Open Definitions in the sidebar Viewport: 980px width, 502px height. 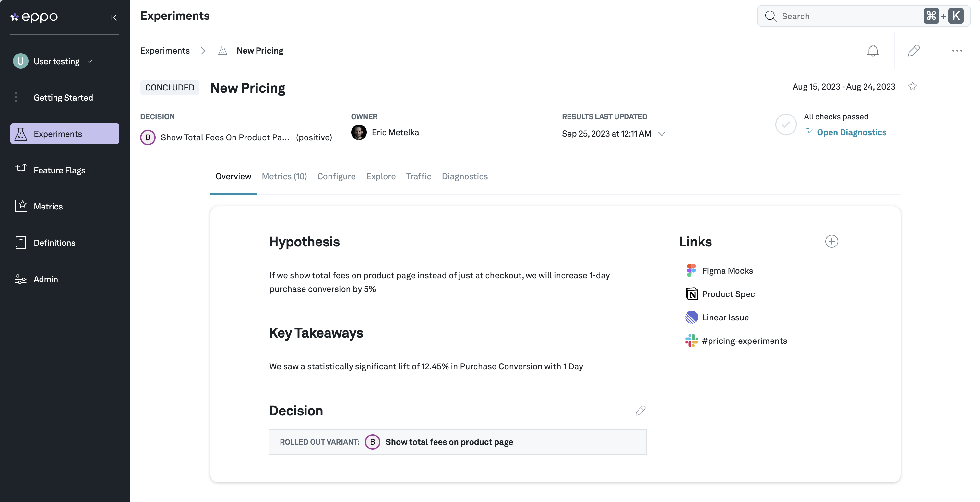[x=54, y=243]
